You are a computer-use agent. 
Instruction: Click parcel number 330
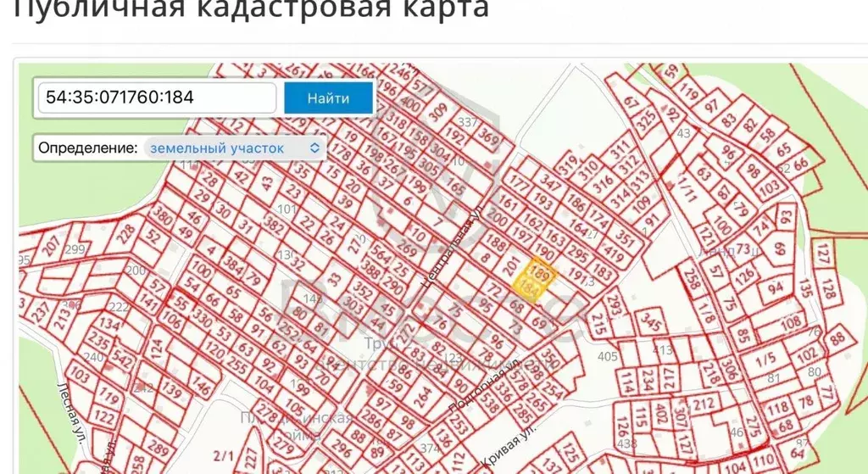[202, 318]
